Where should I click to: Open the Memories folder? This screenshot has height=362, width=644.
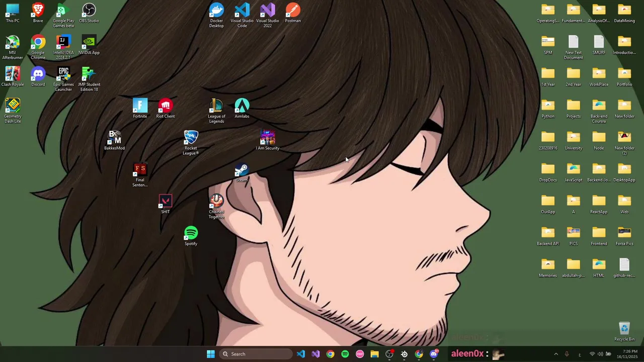548,268
